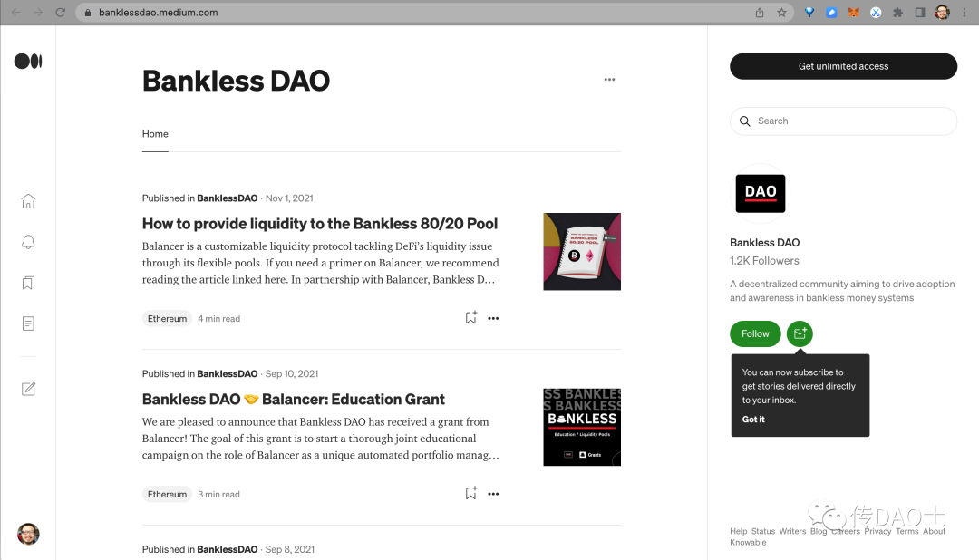Image resolution: width=979 pixels, height=560 pixels.
Task: Open Chrome three-dot menu
Action: (964, 13)
